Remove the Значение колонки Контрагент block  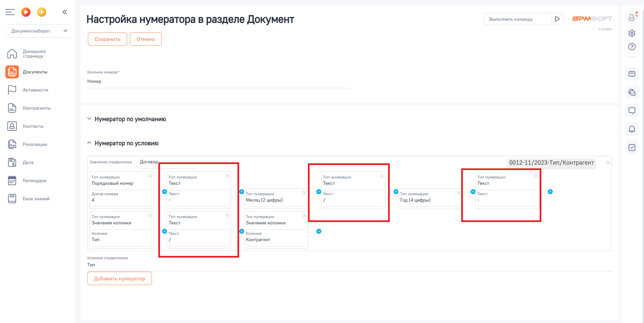[305, 216]
